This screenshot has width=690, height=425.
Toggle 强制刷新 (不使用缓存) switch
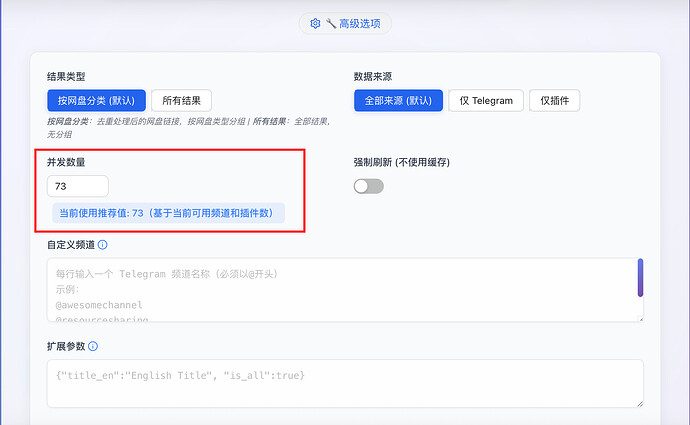pos(369,186)
